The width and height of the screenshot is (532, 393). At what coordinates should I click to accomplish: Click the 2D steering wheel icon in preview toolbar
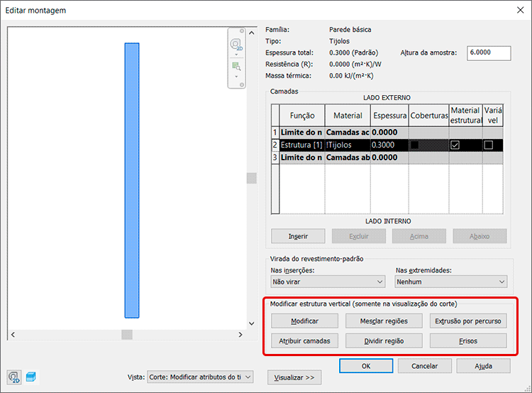coord(236,45)
